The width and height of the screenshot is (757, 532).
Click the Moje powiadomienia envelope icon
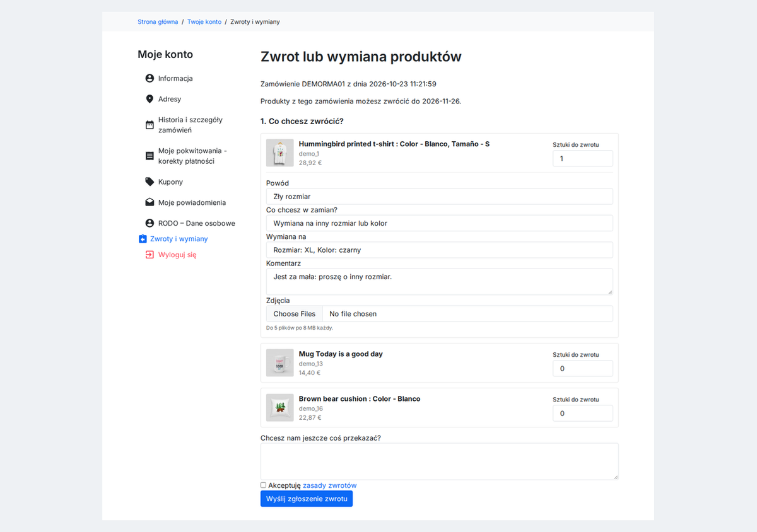(x=150, y=202)
